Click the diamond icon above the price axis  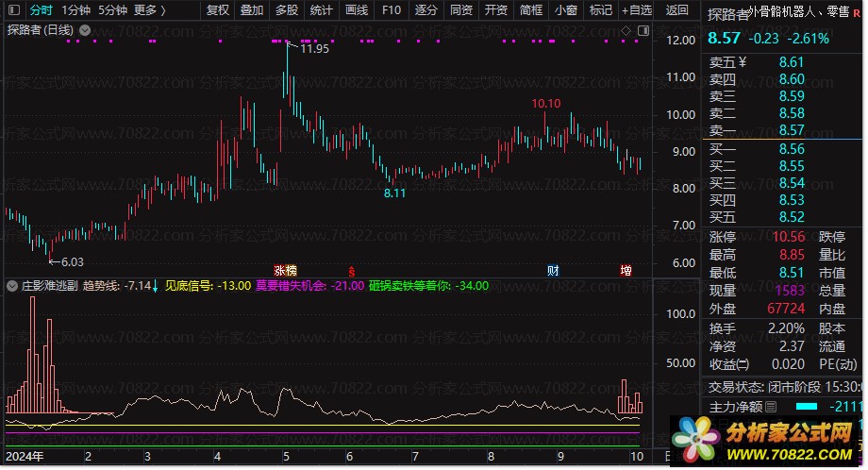click(624, 31)
